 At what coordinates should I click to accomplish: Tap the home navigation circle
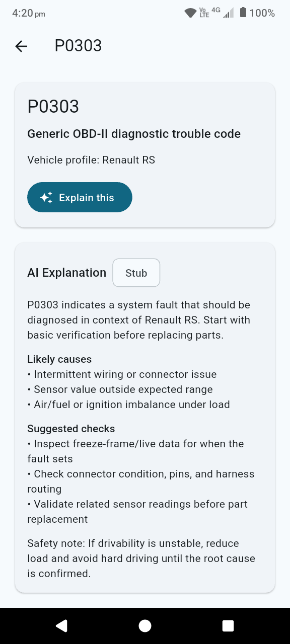(x=144, y=625)
